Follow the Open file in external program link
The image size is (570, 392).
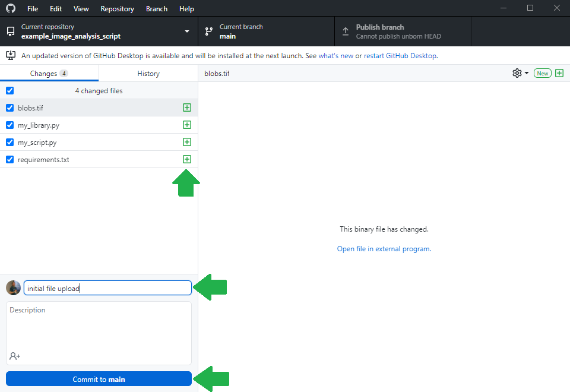pyautogui.click(x=384, y=249)
